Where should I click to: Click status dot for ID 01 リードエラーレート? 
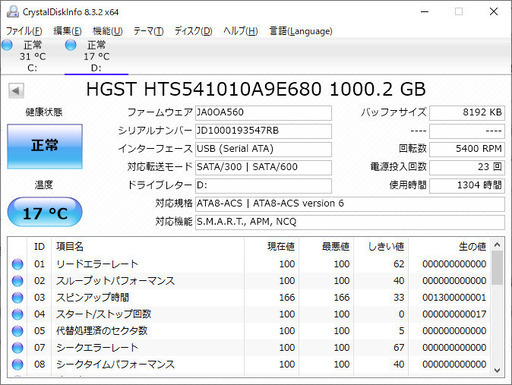17,264
